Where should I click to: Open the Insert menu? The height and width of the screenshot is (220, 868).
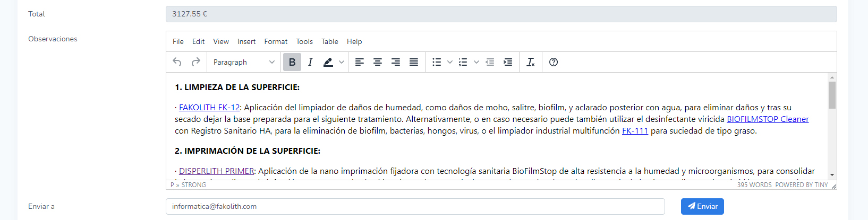tap(246, 41)
